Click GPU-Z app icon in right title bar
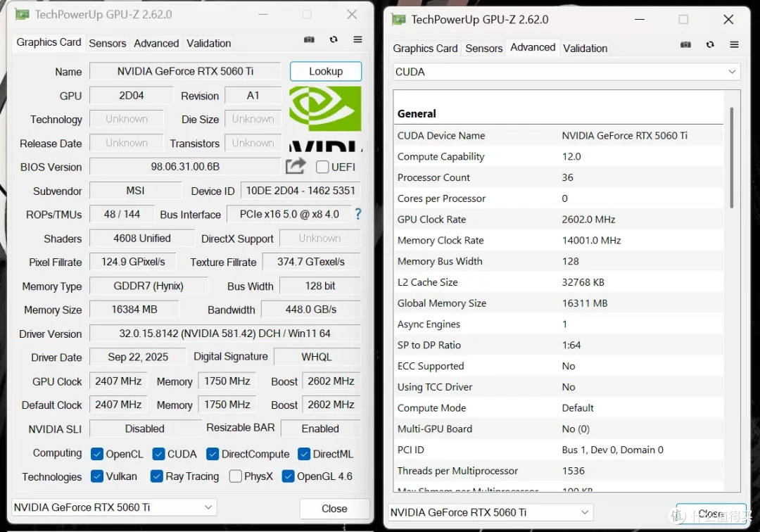760x532 pixels. tap(398, 20)
